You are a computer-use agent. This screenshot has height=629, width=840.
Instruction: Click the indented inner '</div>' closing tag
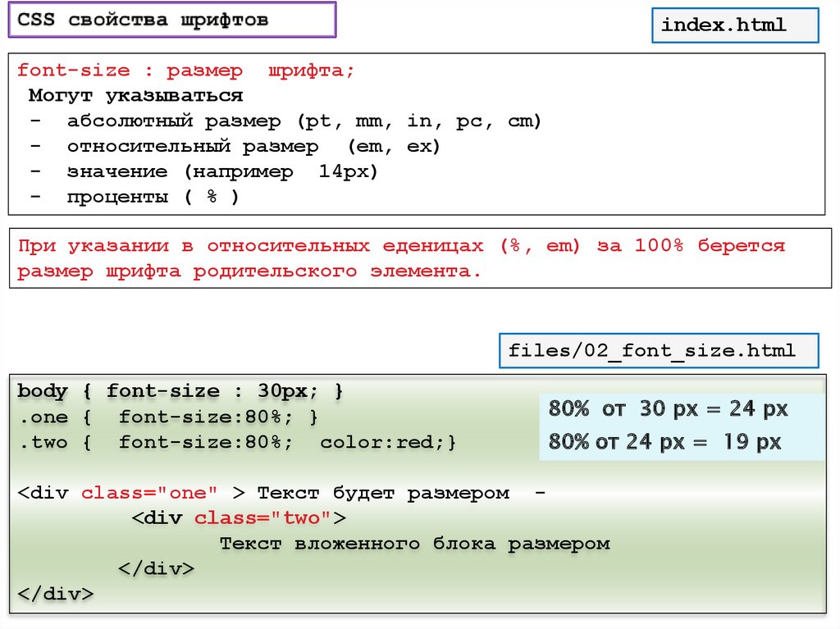point(157,568)
